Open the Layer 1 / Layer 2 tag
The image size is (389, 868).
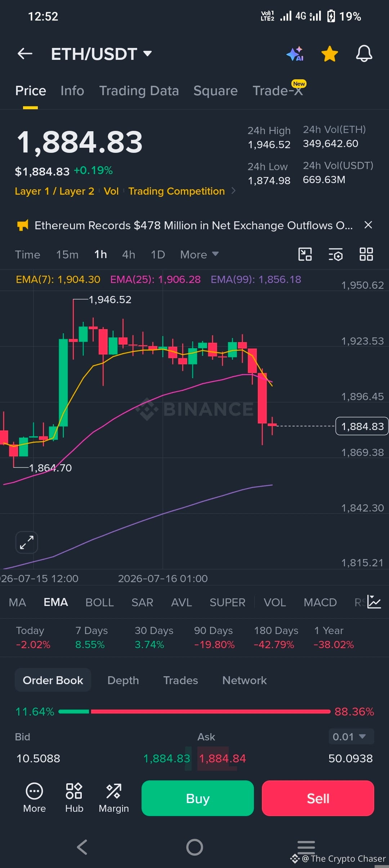[54, 191]
